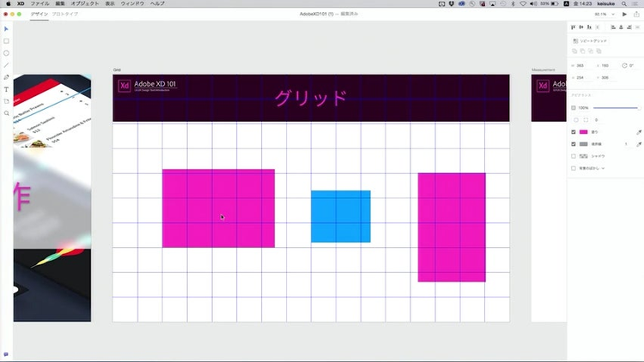Click the magenta fill color swatch
Image resolution: width=644 pixels, height=362 pixels.
pos(584,132)
